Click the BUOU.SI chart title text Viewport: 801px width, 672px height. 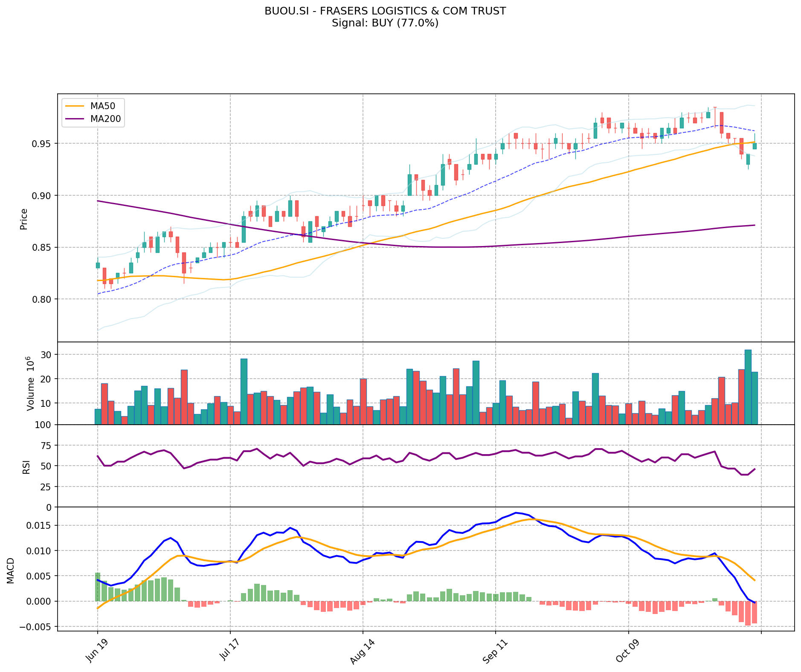(x=385, y=11)
